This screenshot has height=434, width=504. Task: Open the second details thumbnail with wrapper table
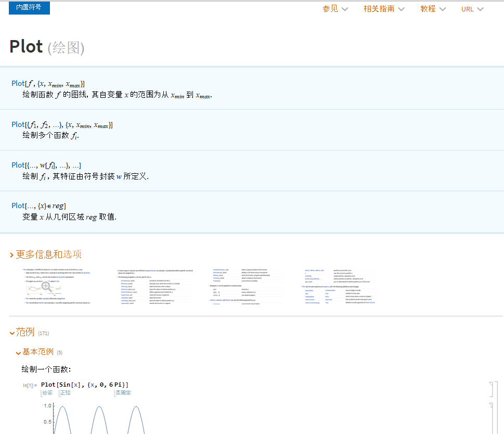[x=155, y=287]
